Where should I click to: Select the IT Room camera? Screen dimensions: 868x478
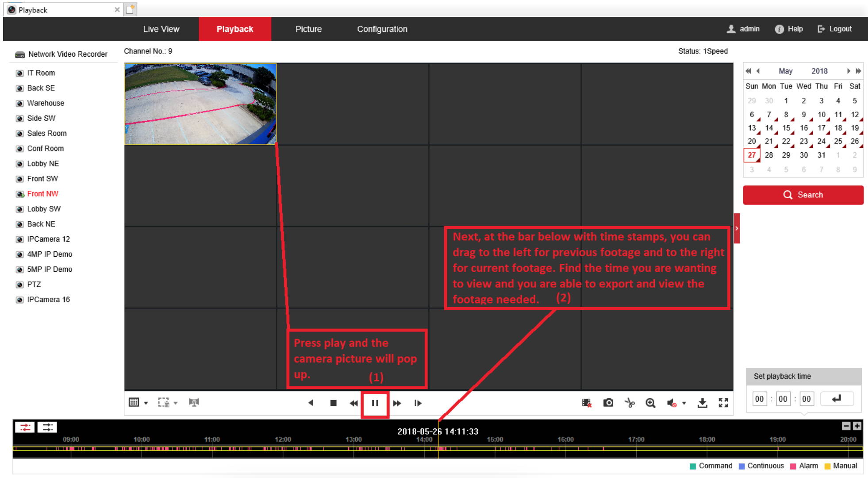coord(41,73)
